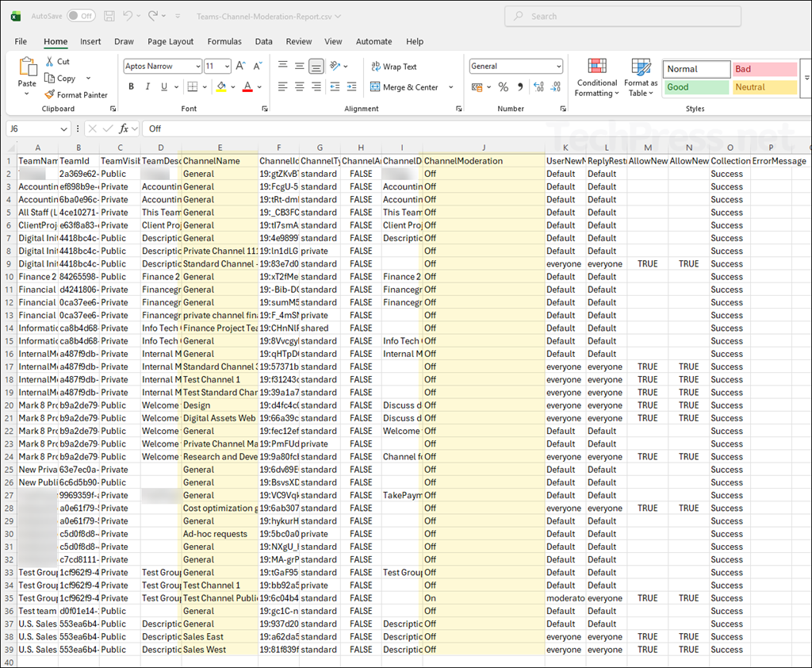Apply the Good cell style
This screenshot has width=812, height=668.
click(x=696, y=87)
